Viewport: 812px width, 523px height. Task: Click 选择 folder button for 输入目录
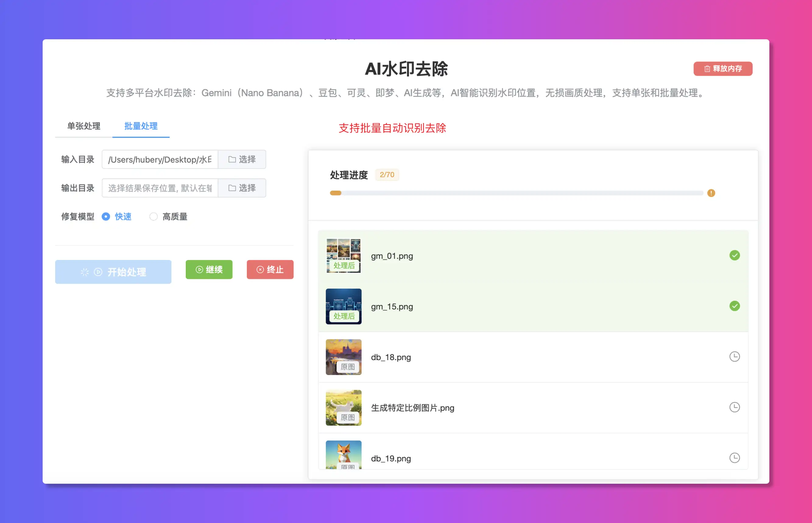point(242,160)
